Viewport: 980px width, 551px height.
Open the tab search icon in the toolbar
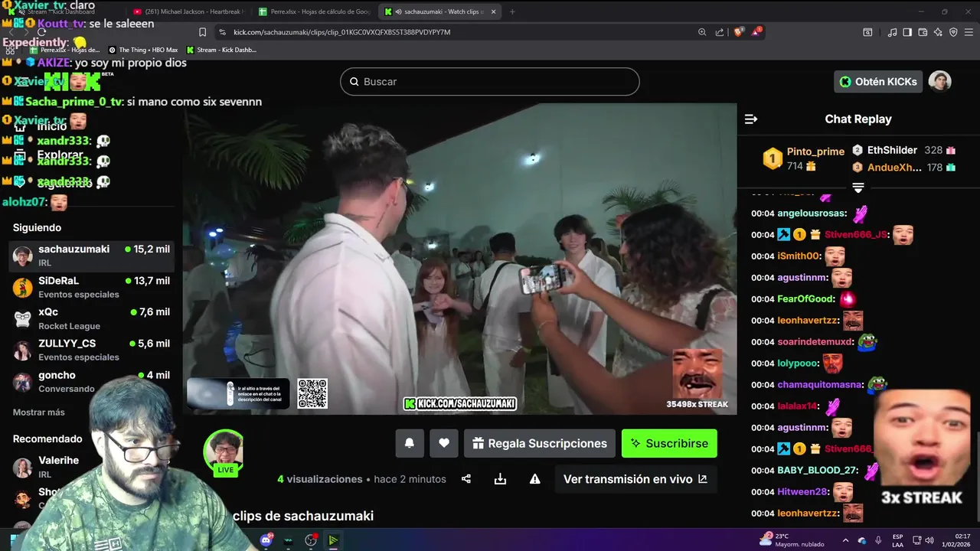(x=867, y=32)
